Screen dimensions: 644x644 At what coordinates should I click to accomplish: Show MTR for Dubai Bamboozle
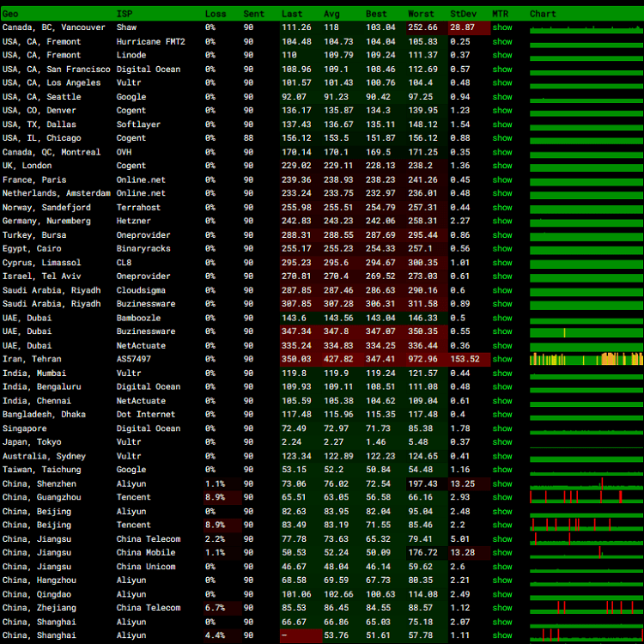click(502, 318)
